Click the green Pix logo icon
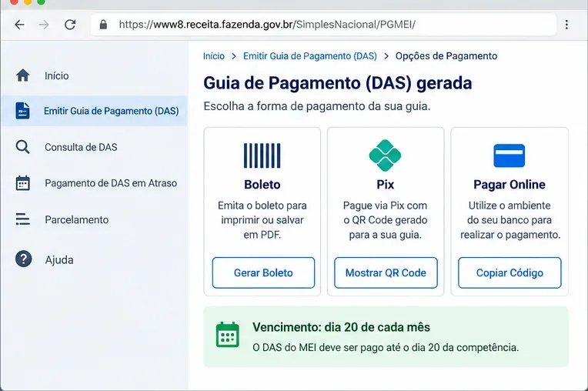The width and height of the screenshot is (588, 391). tap(385, 155)
